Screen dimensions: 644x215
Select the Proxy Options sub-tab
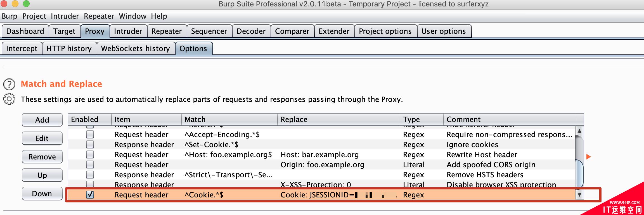click(x=193, y=48)
